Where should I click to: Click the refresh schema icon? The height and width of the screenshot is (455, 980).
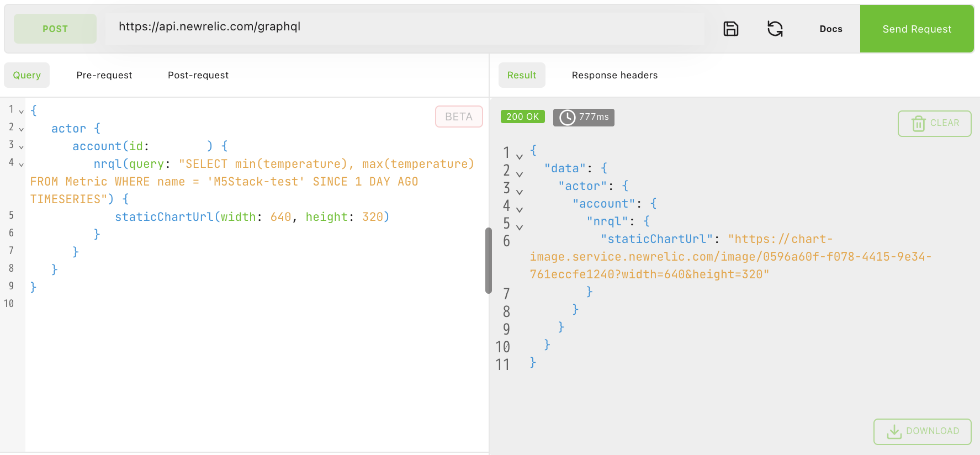tap(775, 29)
